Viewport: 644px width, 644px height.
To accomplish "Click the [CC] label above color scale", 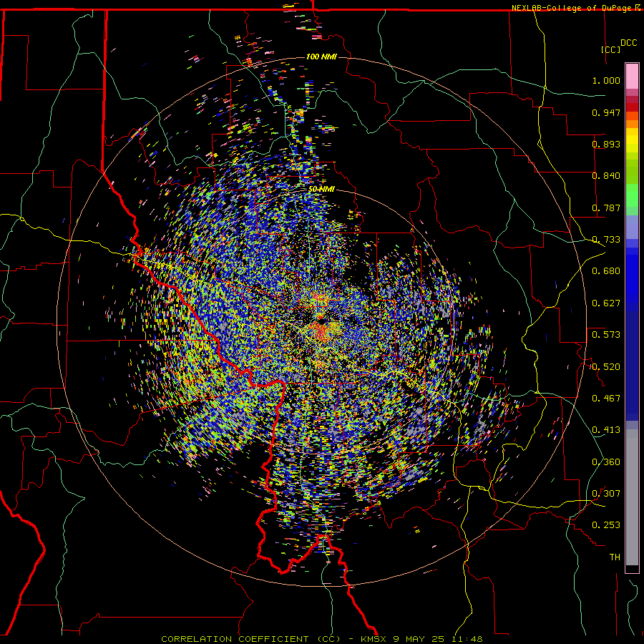I will point(610,49).
